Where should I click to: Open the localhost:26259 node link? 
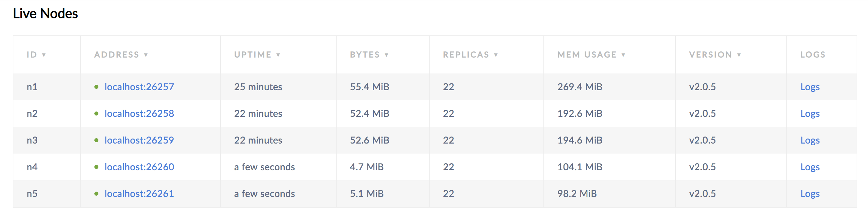[139, 140]
